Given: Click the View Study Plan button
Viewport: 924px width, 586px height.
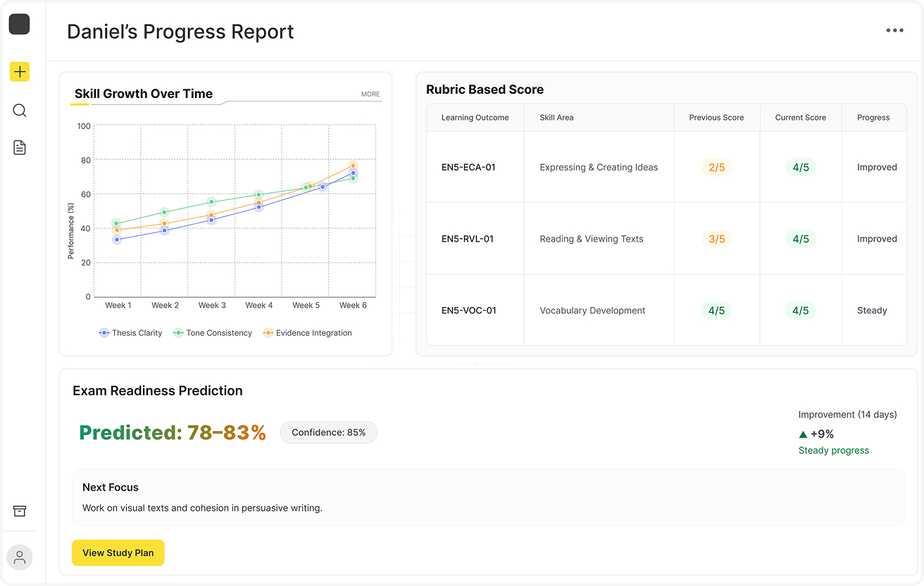Looking at the screenshot, I should coord(118,553).
